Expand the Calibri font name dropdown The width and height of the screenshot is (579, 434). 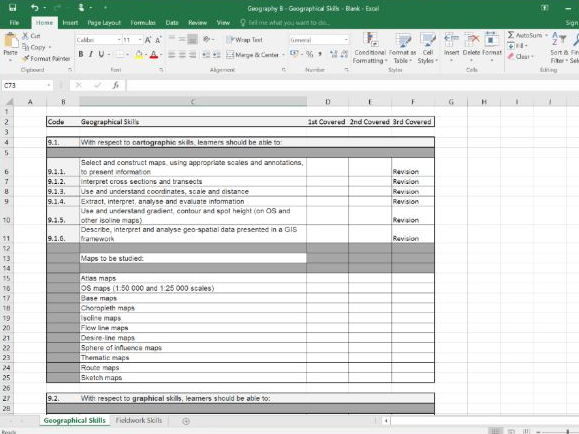point(119,40)
